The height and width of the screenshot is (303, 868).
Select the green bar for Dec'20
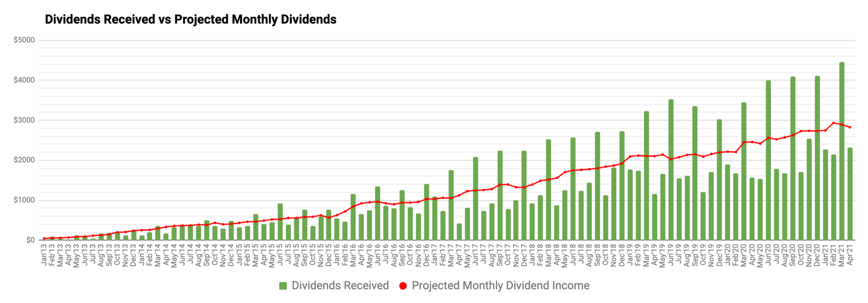coord(817,158)
